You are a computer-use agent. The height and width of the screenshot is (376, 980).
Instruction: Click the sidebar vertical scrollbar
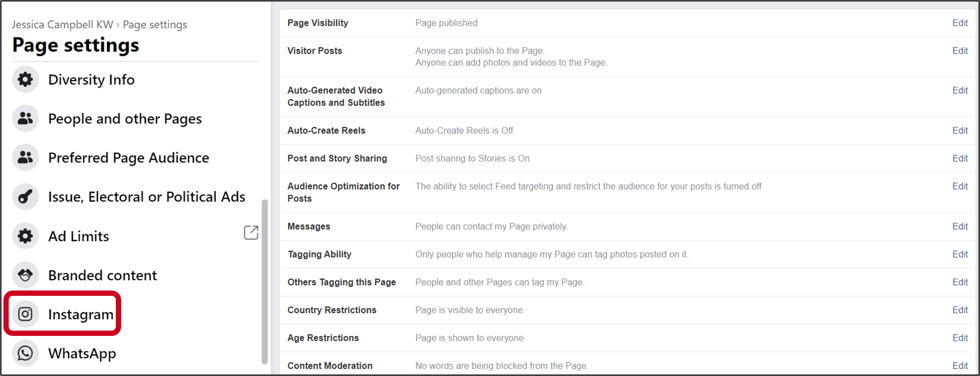point(265,282)
